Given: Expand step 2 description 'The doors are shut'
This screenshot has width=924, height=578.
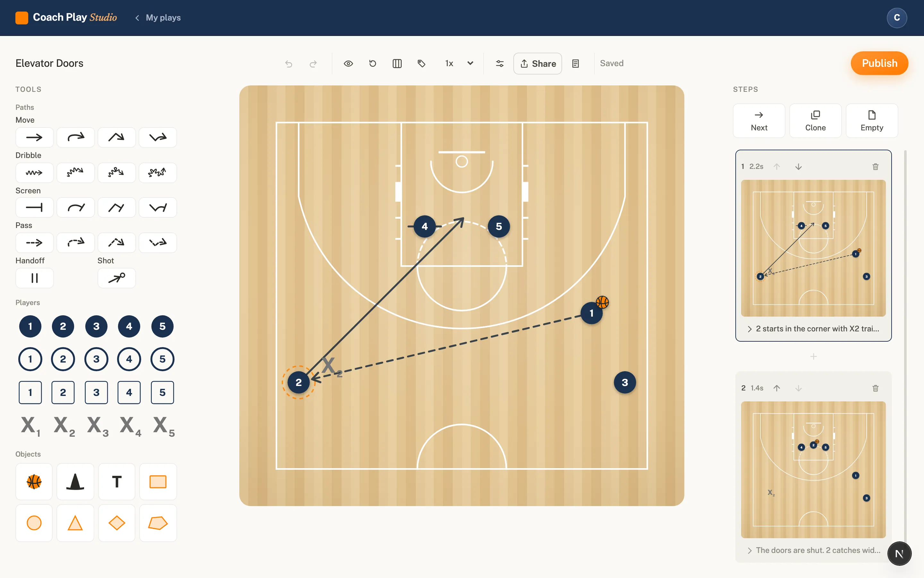Looking at the screenshot, I should point(813,550).
